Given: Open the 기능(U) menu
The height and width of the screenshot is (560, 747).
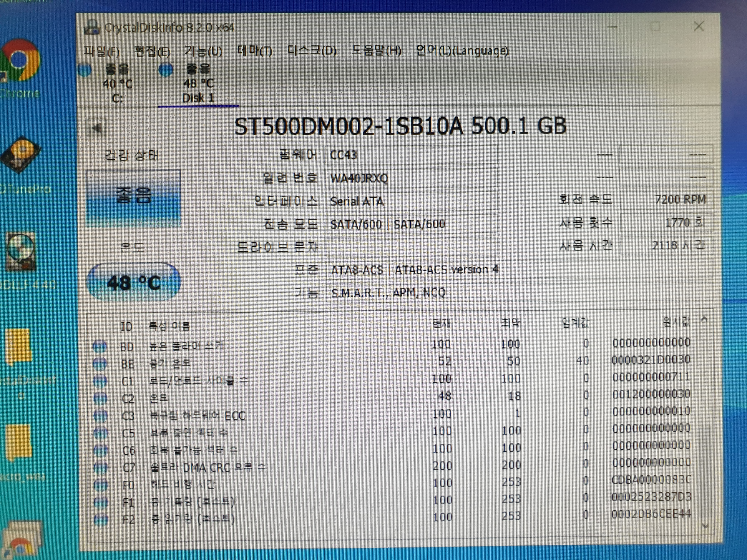Looking at the screenshot, I should point(203,51).
